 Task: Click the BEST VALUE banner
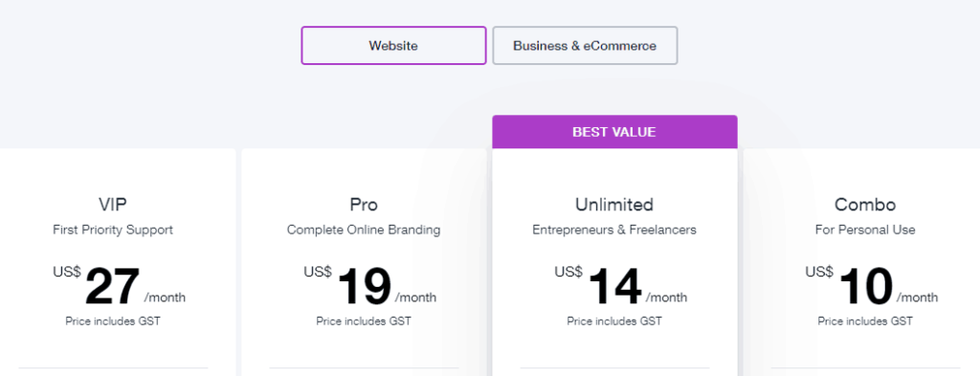coord(614,132)
